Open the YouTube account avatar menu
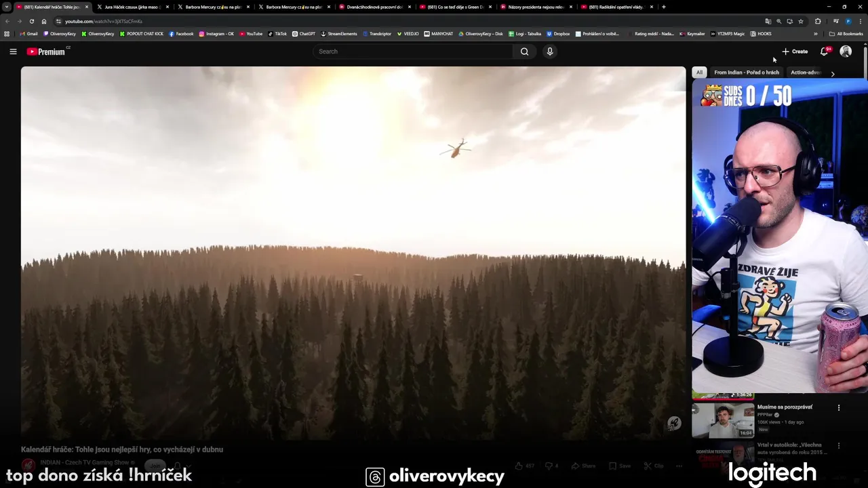Image resolution: width=868 pixels, height=488 pixels. (x=846, y=52)
